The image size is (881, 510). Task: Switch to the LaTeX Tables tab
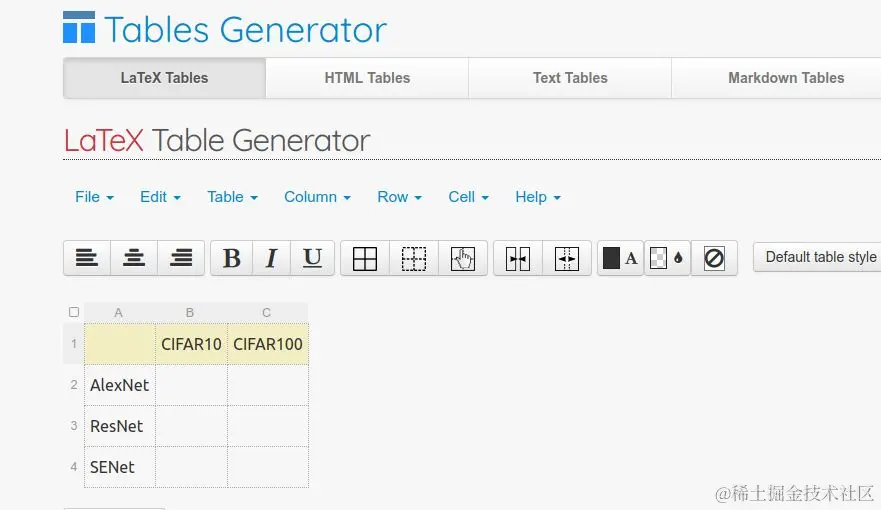click(164, 78)
